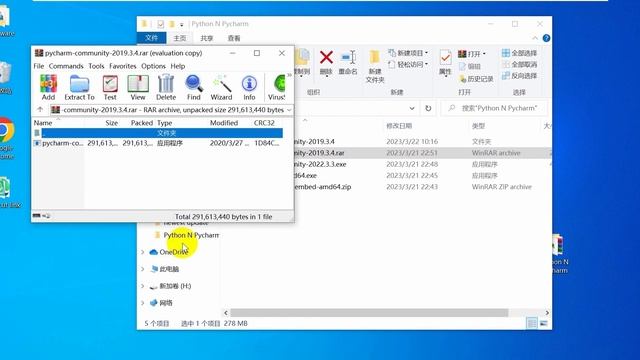Click 新建文件夹 new folder icon

(x=375, y=66)
